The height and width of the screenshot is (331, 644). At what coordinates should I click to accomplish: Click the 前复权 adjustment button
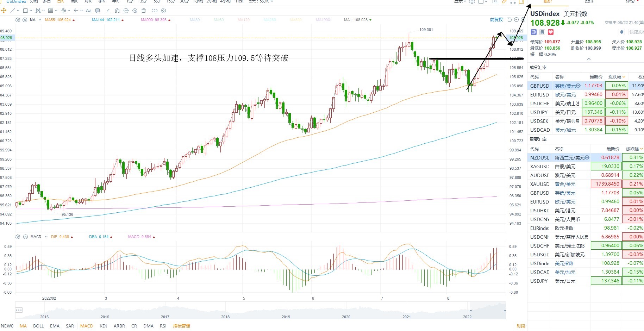coord(496,20)
